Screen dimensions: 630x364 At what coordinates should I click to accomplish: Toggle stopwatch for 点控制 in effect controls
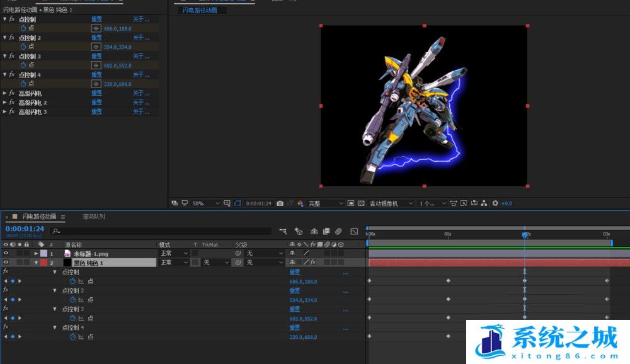point(23,28)
